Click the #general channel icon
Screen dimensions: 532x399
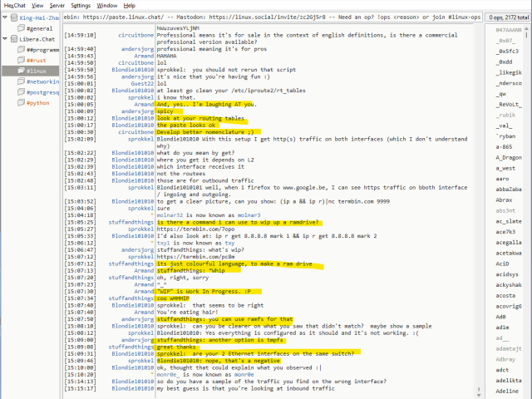pos(20,28)
